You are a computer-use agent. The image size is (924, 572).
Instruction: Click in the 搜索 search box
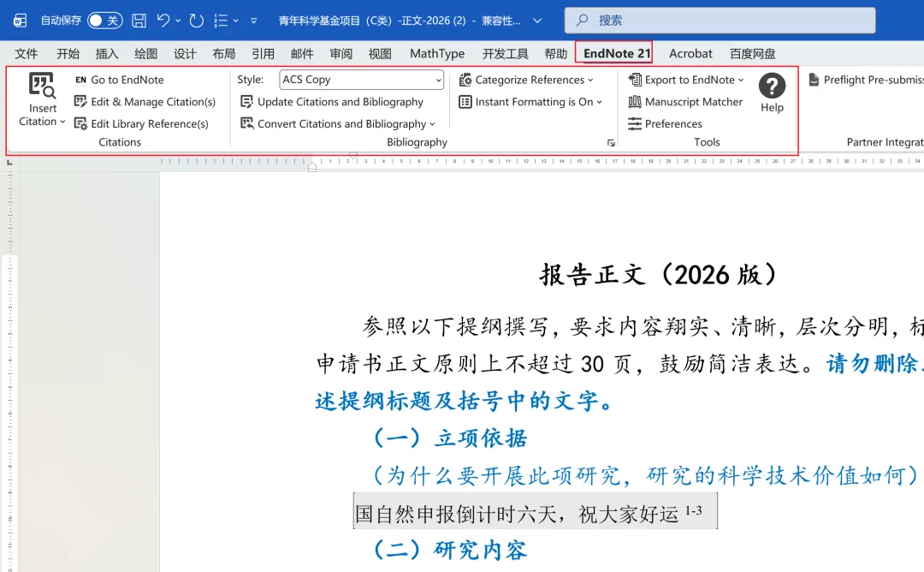(x=720, y=20)
